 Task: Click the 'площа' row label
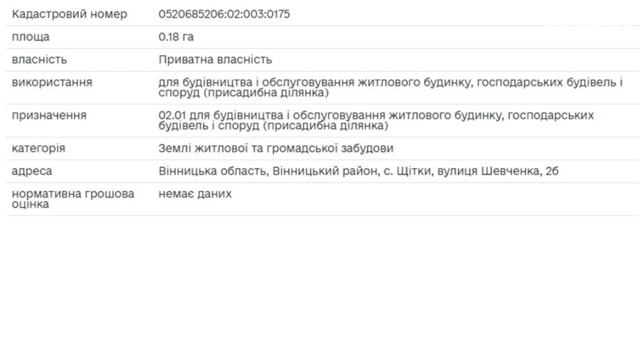(31, 37)
